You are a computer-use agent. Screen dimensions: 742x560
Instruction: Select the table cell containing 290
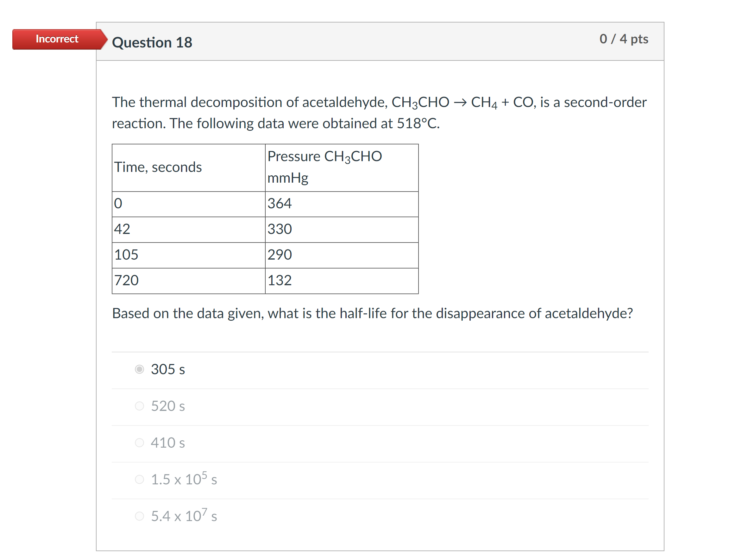tap(279, 255)
